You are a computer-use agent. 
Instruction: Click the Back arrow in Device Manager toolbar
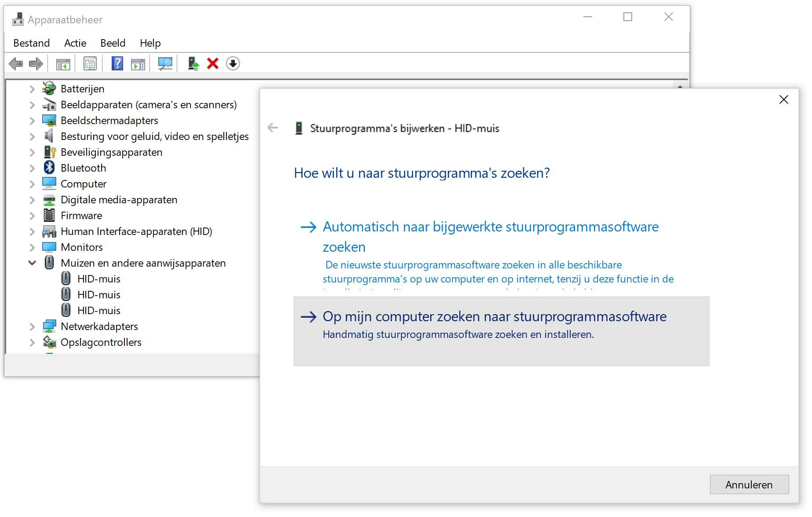(16, 64)
